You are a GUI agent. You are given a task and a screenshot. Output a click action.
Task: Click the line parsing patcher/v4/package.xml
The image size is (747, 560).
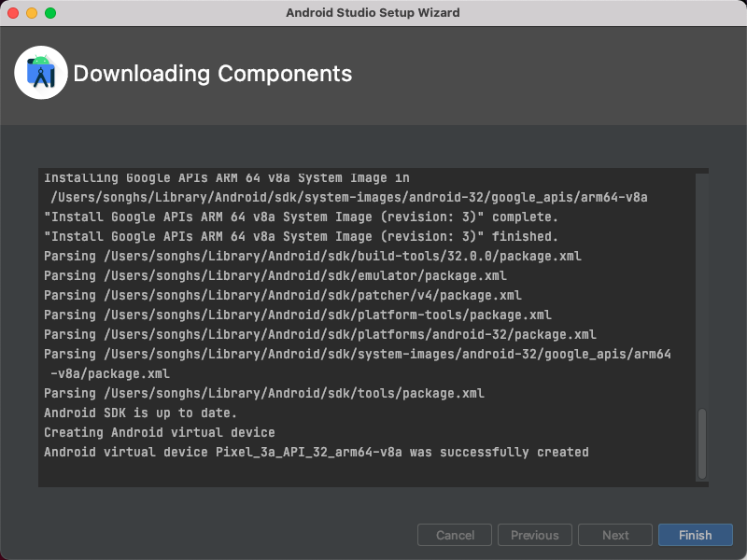(x=283, y=295)
